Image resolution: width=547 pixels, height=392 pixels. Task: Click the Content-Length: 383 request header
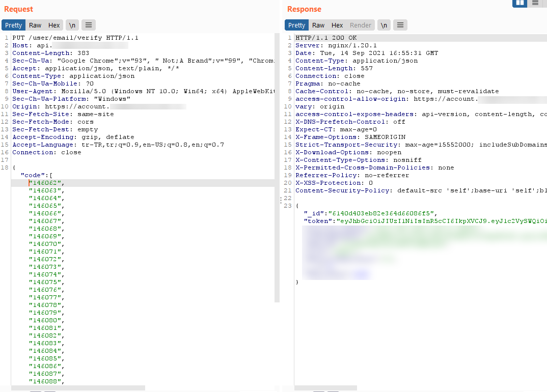50,53
